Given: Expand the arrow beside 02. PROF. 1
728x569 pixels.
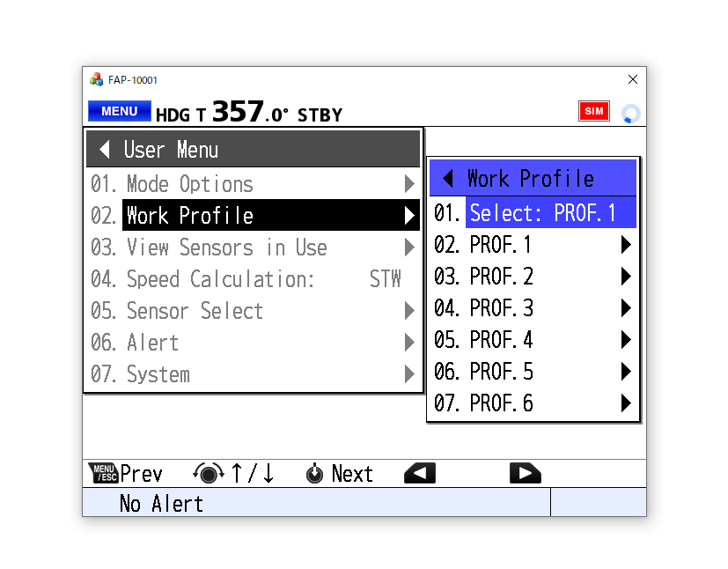Looking at the screenshot, I should [626, 244].
